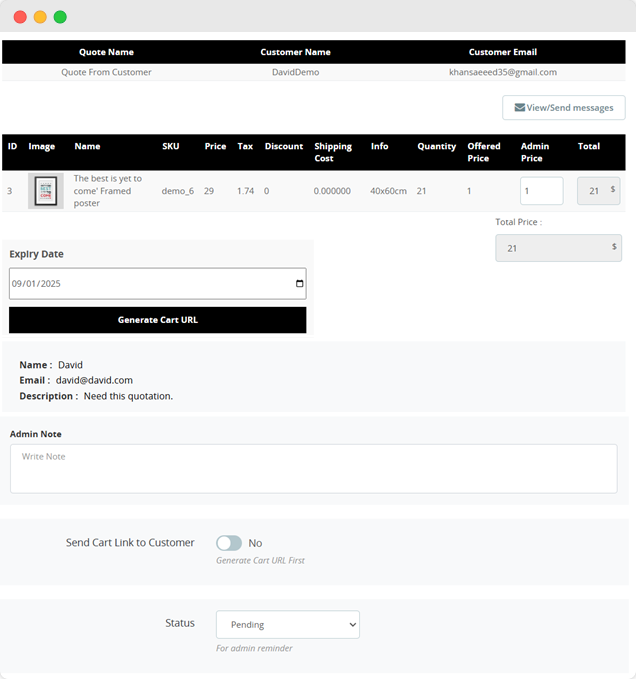Click the Quote Name column header
This screenshot has width=636, height=679.
click(x=106, y=52)
